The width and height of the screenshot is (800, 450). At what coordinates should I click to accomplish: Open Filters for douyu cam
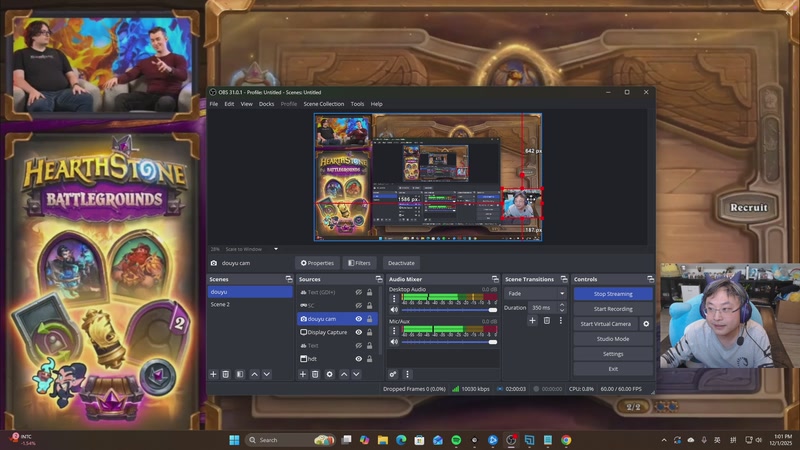click(x=359, y=263)
